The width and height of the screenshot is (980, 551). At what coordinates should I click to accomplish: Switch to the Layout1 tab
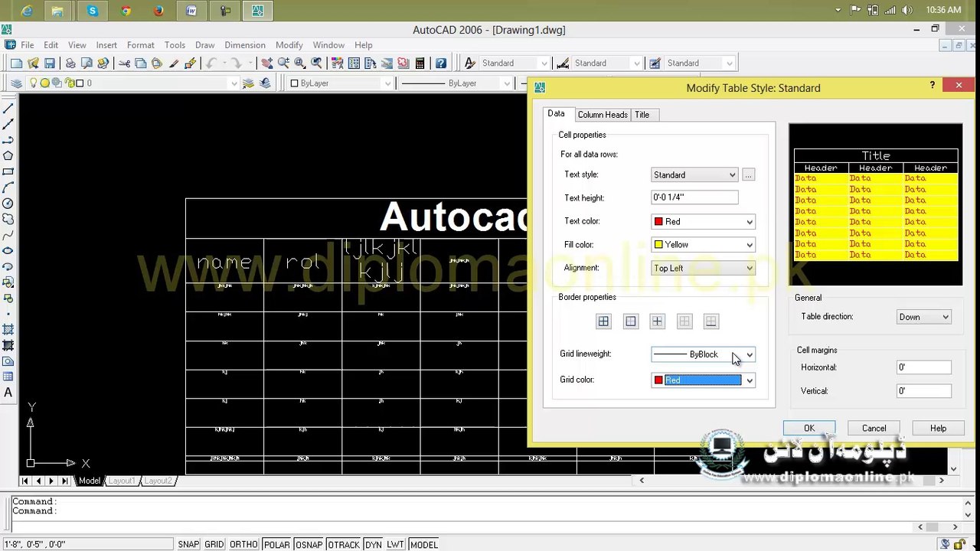121,481
